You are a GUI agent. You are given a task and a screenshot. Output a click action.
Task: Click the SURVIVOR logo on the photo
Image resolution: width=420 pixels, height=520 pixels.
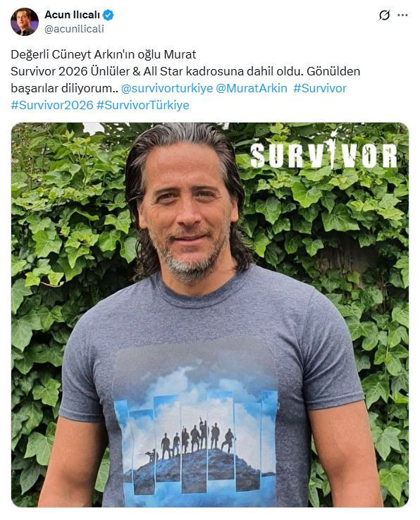pyautogui.click(x=323, y=154)
